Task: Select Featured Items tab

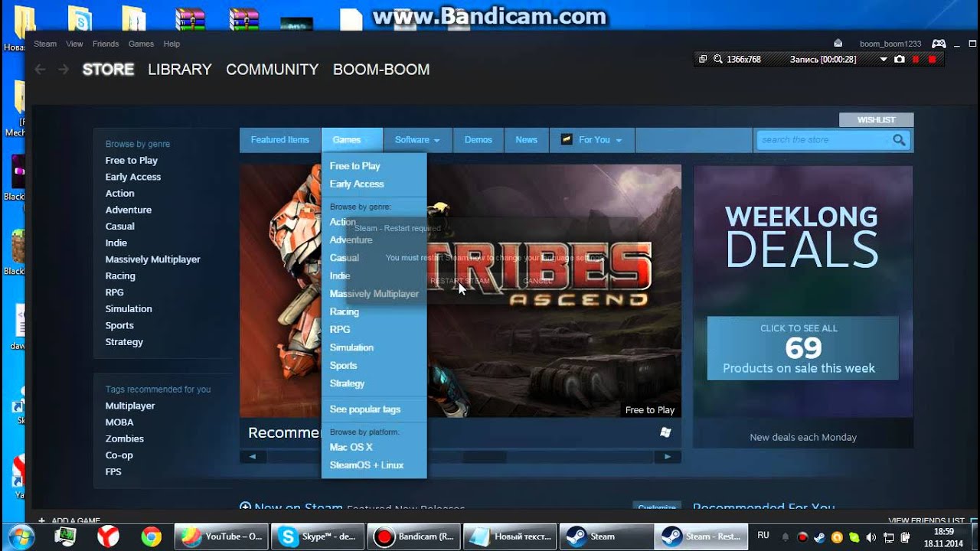Action: 280,140
